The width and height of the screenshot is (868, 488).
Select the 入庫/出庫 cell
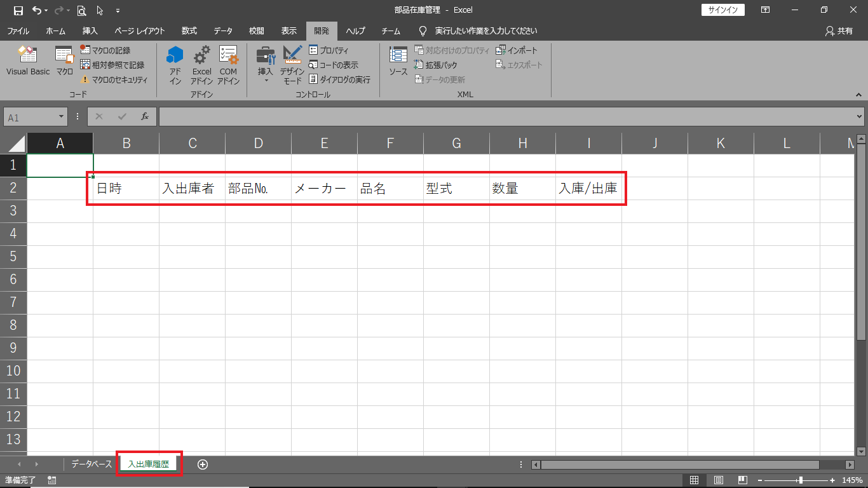tap(589, 189)
